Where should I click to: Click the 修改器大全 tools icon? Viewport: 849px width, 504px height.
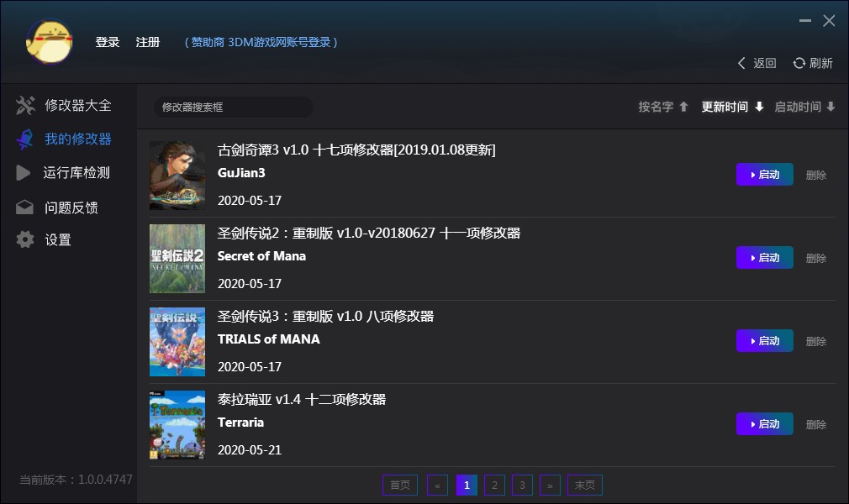click(25, 106)
